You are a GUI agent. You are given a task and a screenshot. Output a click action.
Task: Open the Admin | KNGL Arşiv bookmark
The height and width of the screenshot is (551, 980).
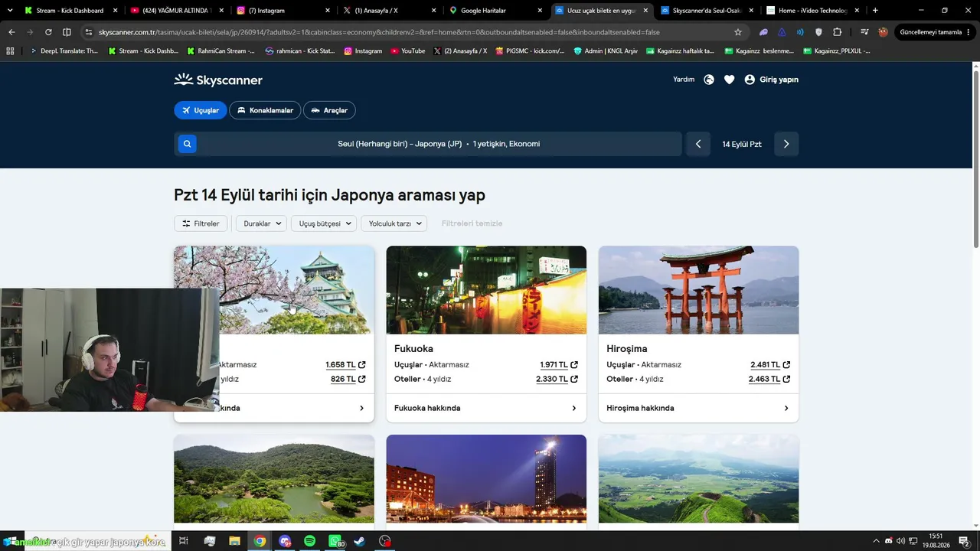point(606,51)
